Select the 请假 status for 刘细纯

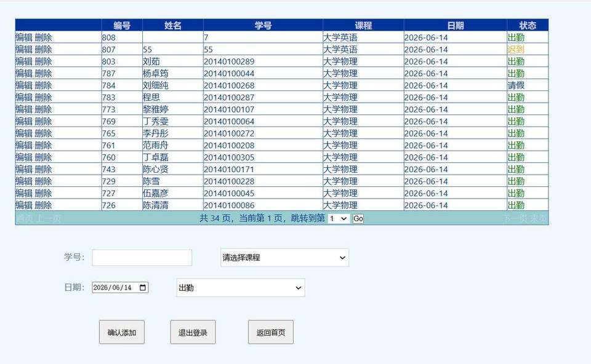516,85
